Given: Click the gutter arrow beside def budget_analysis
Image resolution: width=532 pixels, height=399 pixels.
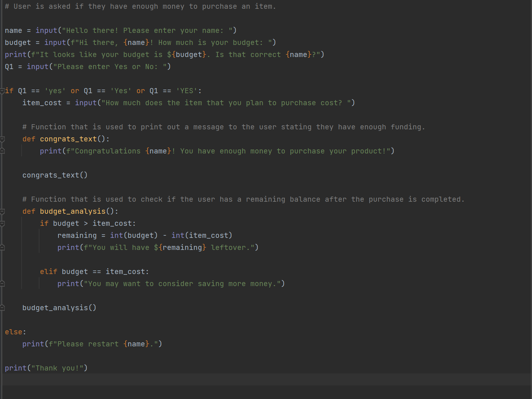Looking at the screenshot, I should coord(3,211).
